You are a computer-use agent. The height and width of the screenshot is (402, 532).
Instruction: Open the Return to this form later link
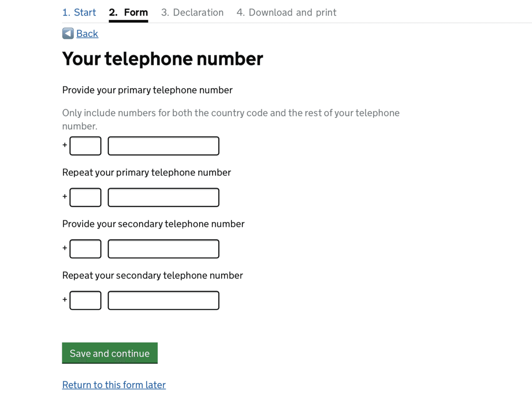pos(114,385)
